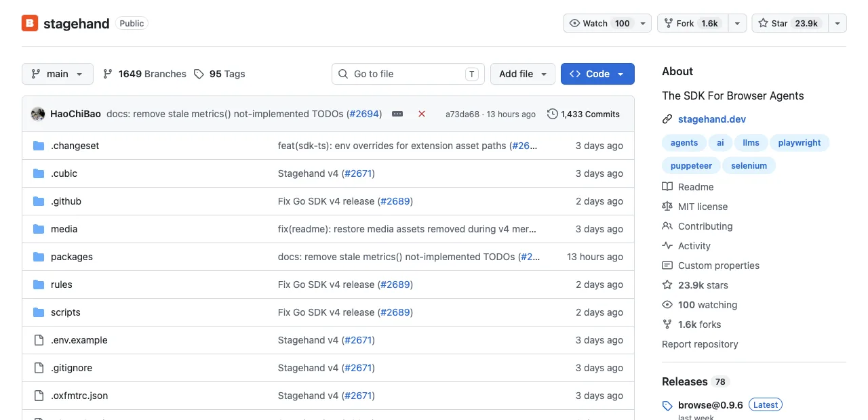
Task: Click the fork icon beside 1.6k forks
Action: (667, 324)
